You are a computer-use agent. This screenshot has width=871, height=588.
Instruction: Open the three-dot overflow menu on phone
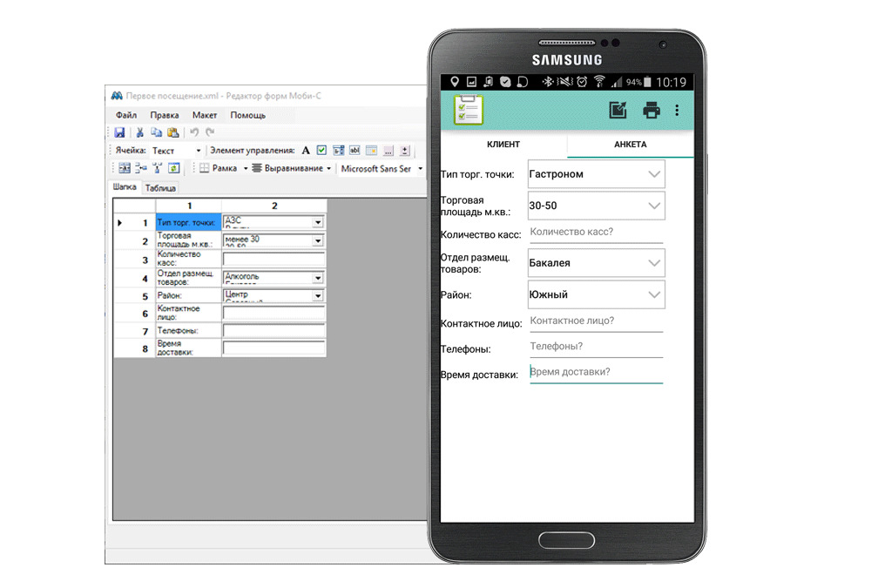tap(677, 110)
